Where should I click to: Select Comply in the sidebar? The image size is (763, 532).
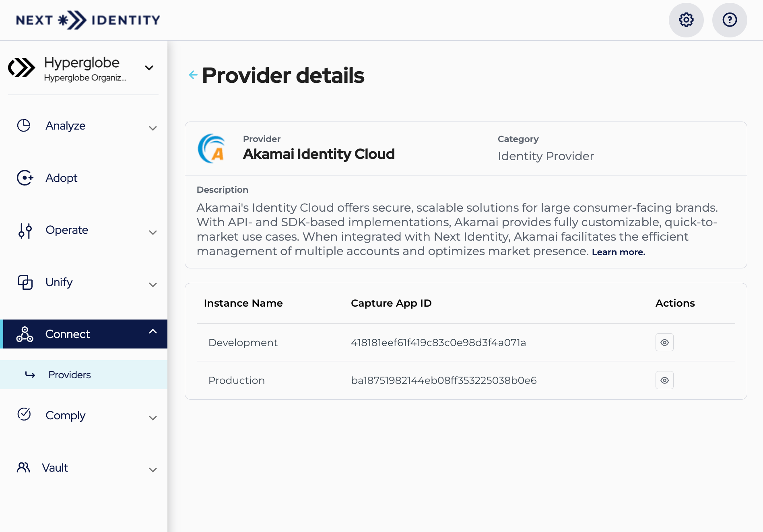pyautogui.click(x=66, y=415)
